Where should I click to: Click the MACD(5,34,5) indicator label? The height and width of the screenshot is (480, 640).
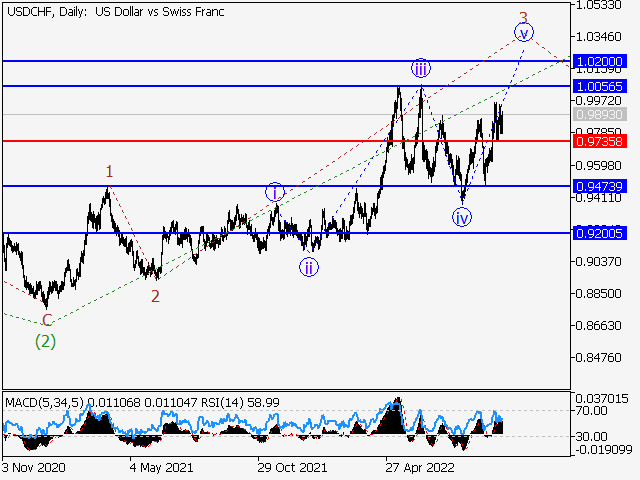[x=44, y=403]
